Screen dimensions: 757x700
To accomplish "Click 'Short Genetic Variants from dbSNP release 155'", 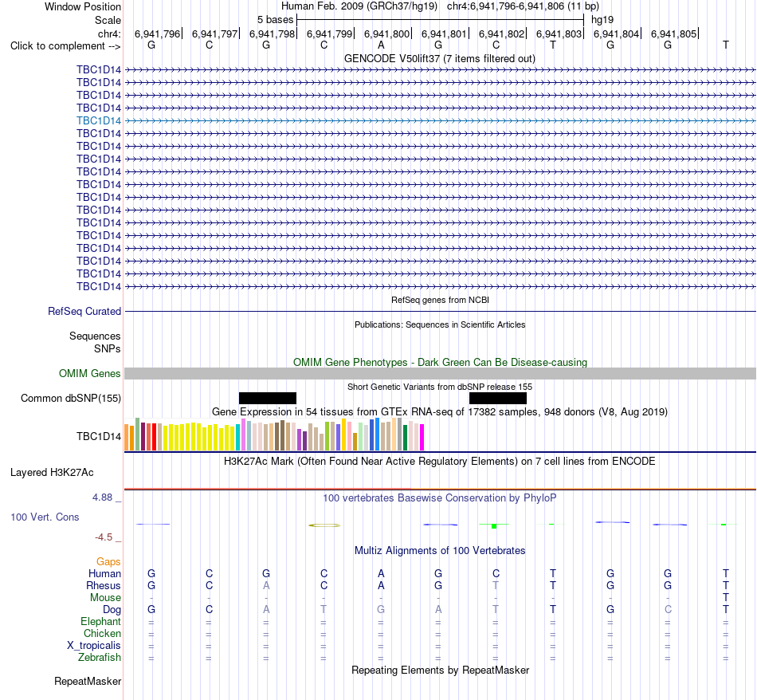I will [x=440, y=387].
